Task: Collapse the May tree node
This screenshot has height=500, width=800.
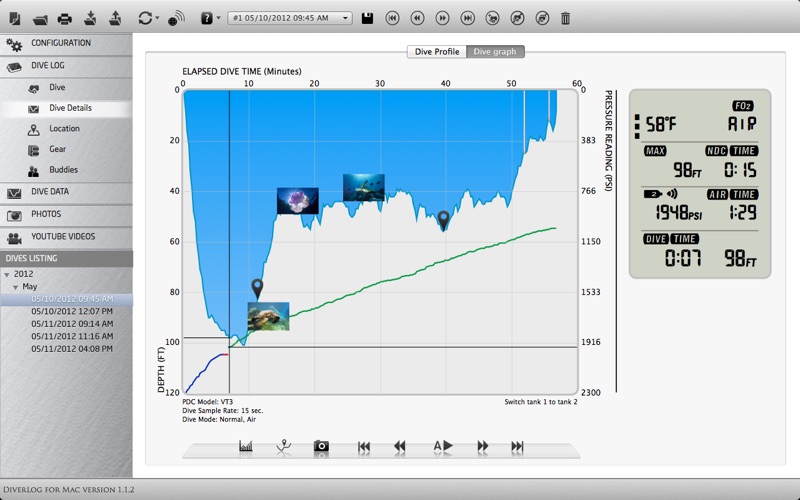Action: (x=16, y=287)
